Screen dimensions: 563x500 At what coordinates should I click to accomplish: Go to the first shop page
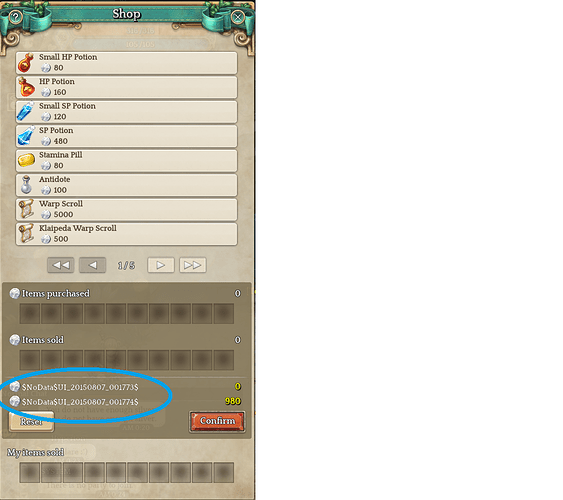click(61, 265)
